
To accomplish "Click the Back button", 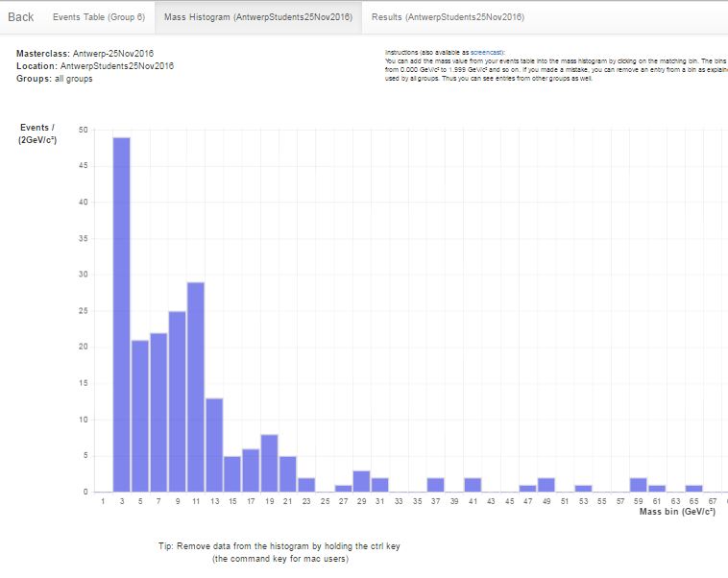I will coord(21,17).
